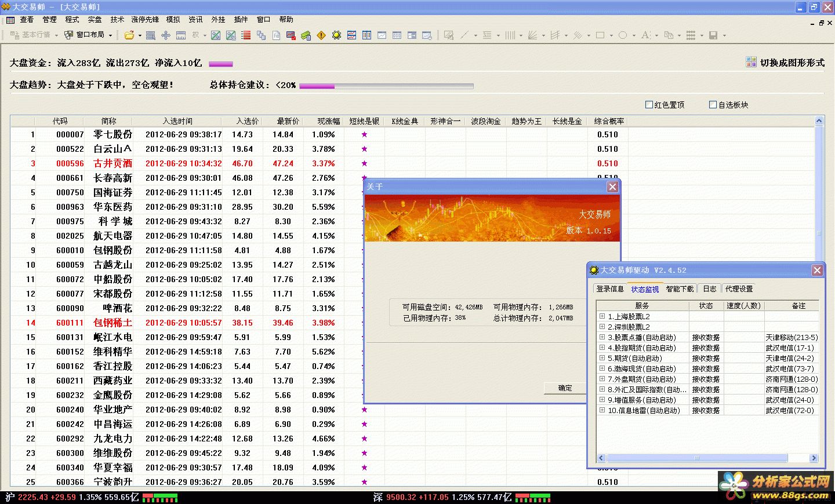Click the purple 净流入 indicator bar
The image size is (835, 504).
click(221, 64)
